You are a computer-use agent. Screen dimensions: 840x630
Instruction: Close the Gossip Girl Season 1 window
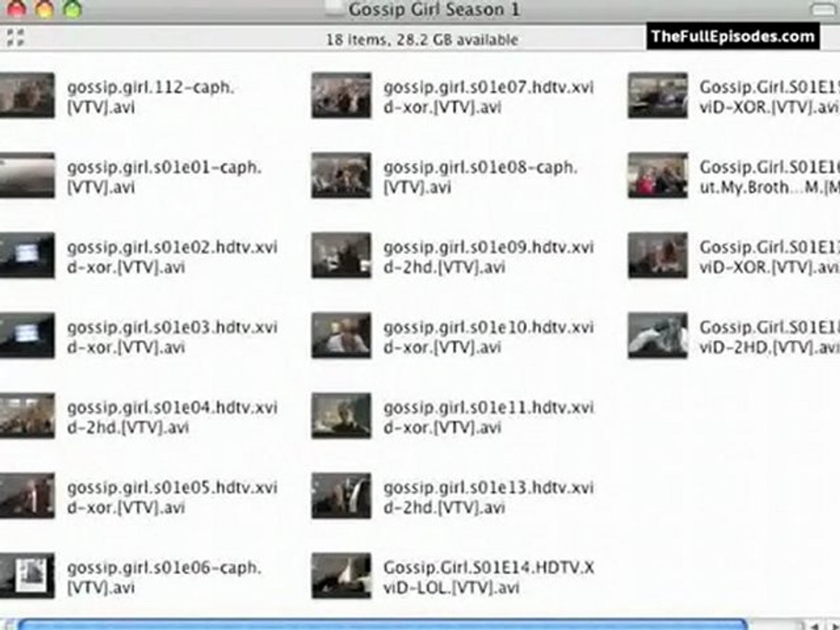17,8
